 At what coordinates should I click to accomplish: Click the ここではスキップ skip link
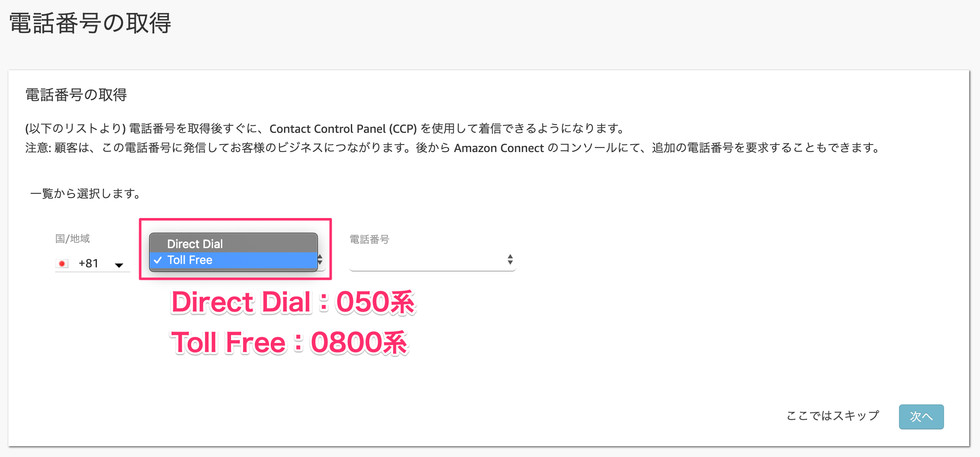pyautogui.click(x=833, y=416)
